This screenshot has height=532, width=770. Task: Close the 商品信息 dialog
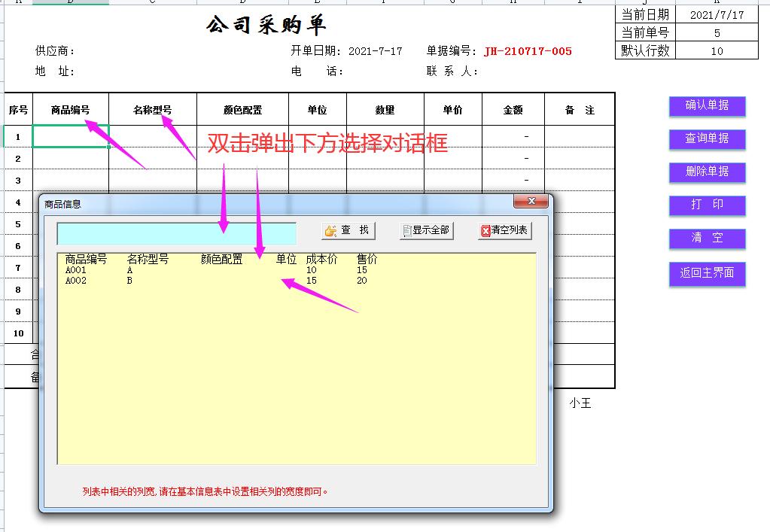click(x=533, y=201)
